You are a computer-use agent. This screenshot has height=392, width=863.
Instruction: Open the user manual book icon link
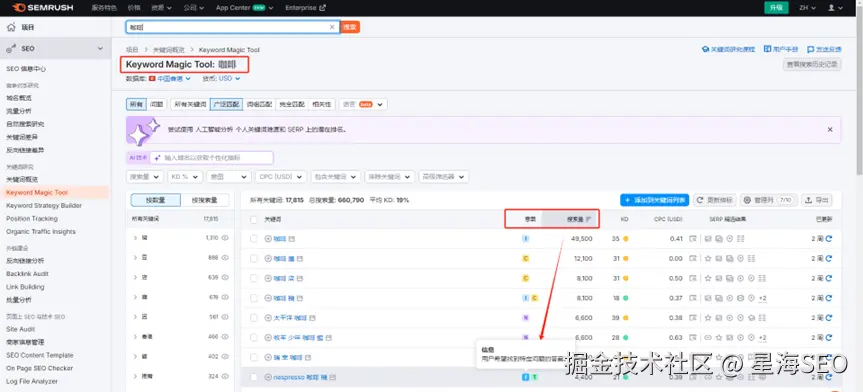[x=767, y=49]
